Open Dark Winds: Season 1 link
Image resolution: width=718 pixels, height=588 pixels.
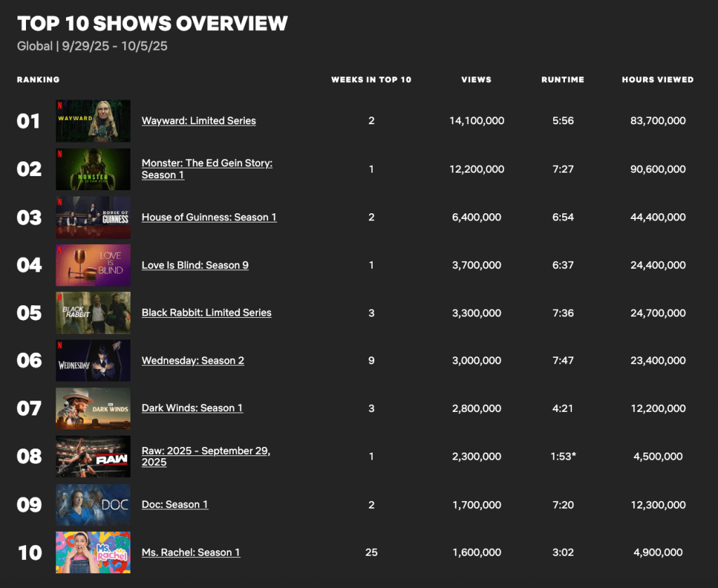192,408
